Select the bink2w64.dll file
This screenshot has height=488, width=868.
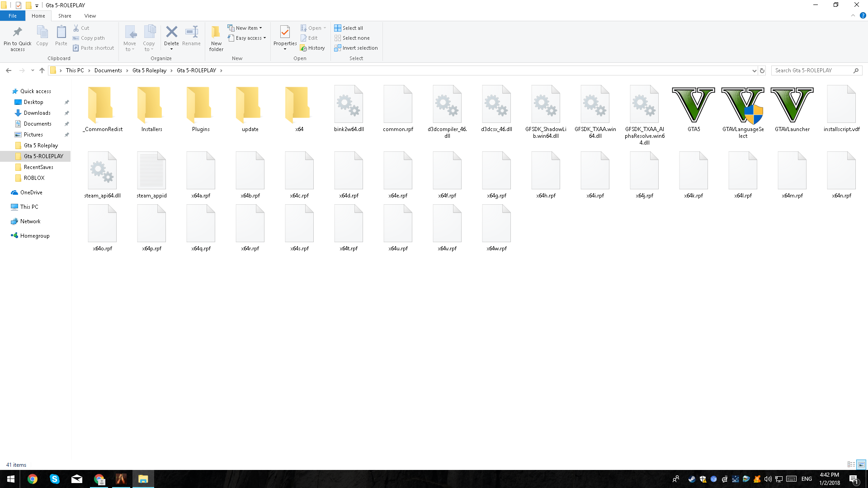coord(349,108)
